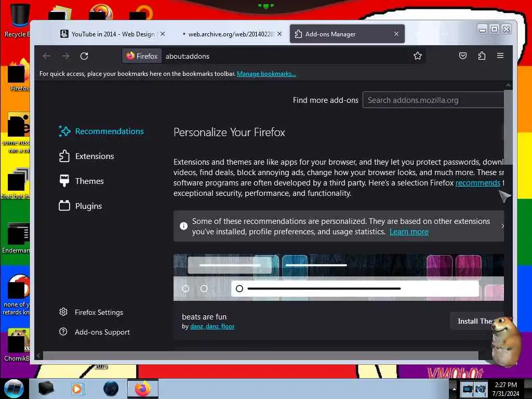Click the Add-ons Support question mark icon

coord(63,332)
